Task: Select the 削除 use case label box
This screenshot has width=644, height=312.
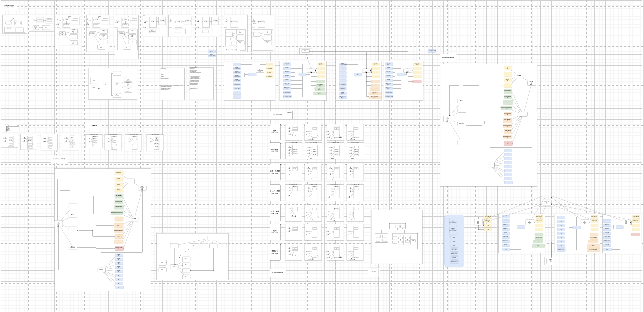Action: pos(275,232)
